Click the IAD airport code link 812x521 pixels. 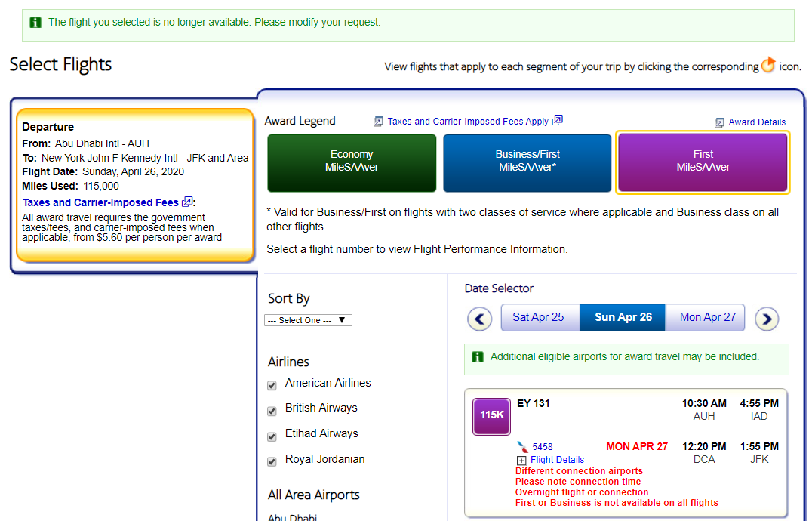point(759,416)
